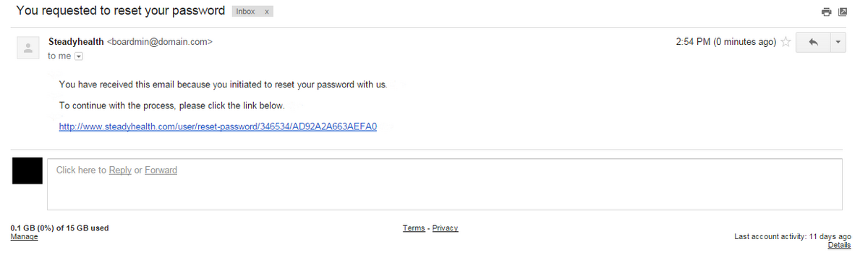Click the email subject title
868x263 pixels.
120,12
